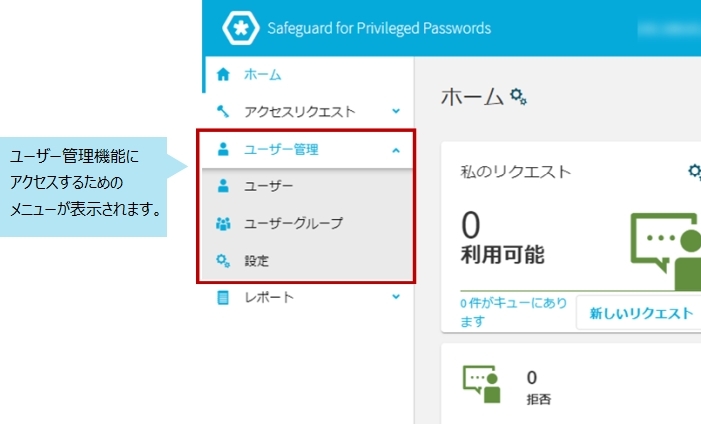Click the 新しいリクエスト button

click(641, 313)
